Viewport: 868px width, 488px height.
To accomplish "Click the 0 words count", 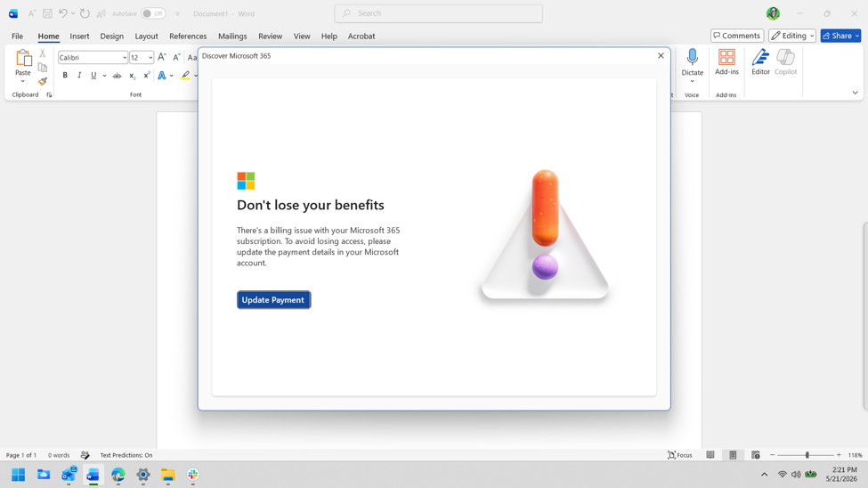I will pos(59,455).
